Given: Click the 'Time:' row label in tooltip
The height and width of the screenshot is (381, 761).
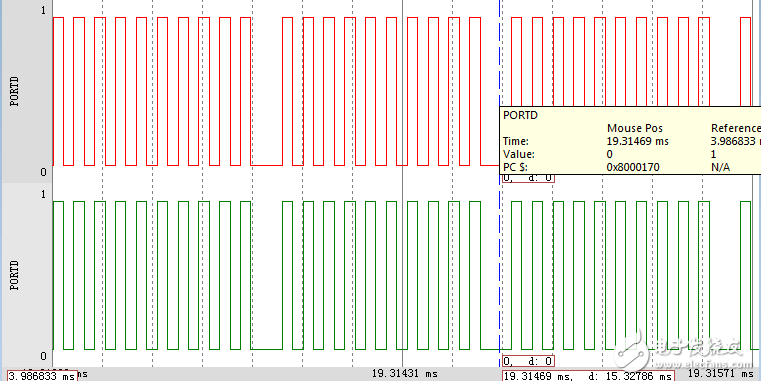Looking at the screenshot, I should tap(516, 141).
